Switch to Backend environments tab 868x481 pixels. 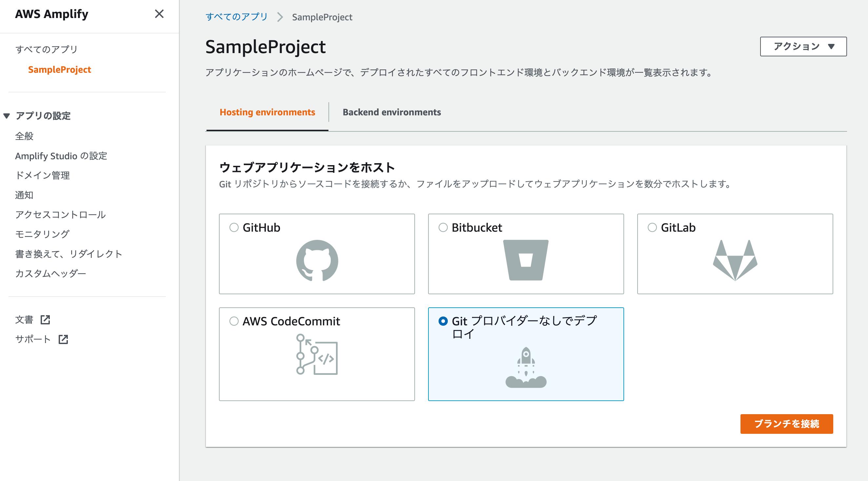(x=391, y=112)
